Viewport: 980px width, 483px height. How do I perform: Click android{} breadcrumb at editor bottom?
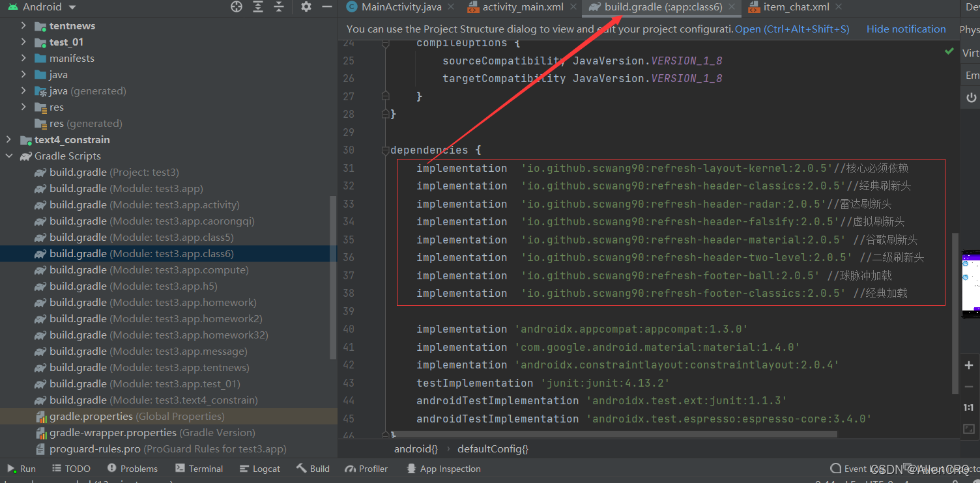tap(415, 448)
